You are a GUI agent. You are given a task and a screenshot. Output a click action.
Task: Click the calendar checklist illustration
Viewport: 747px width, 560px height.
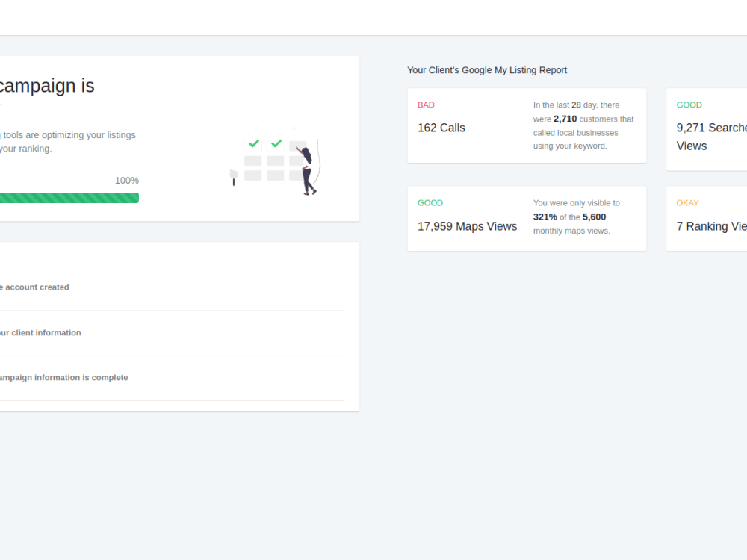[275, 161]
